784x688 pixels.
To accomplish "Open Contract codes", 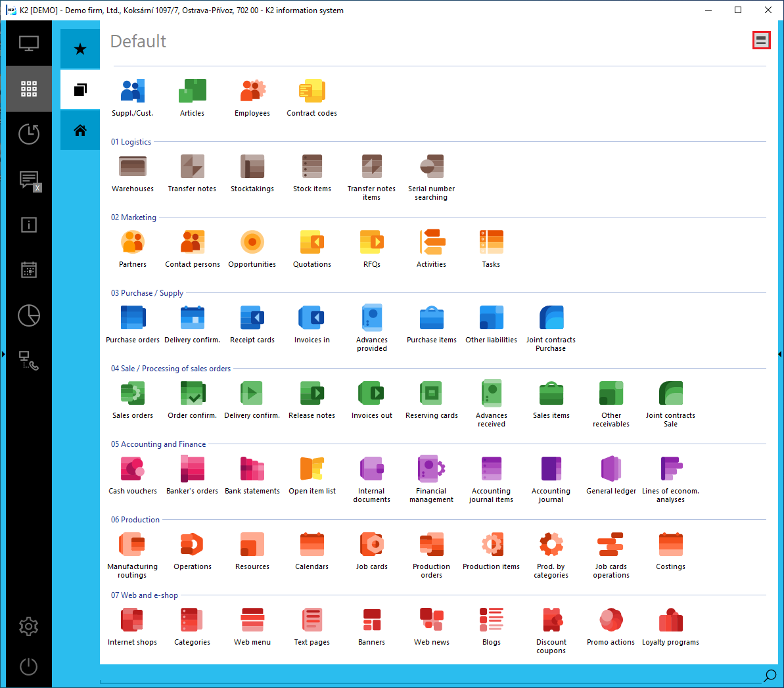I will pos(311,98).
